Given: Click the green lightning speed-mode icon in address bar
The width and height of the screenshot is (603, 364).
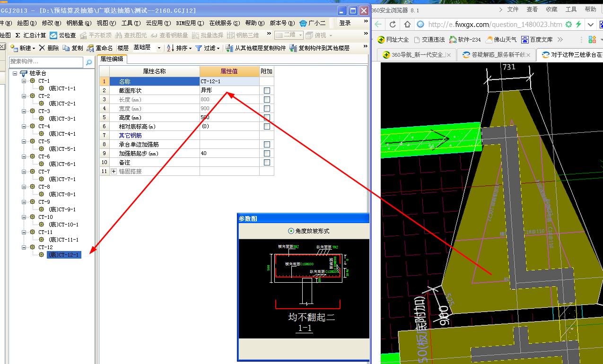Looking at the screenshot, I should click(578, 24).
